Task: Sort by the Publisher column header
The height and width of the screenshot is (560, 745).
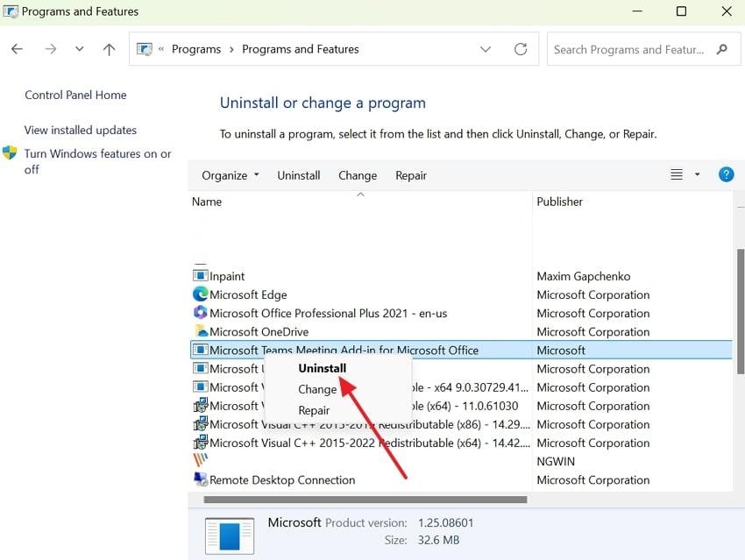Action: tap(559, 202)
